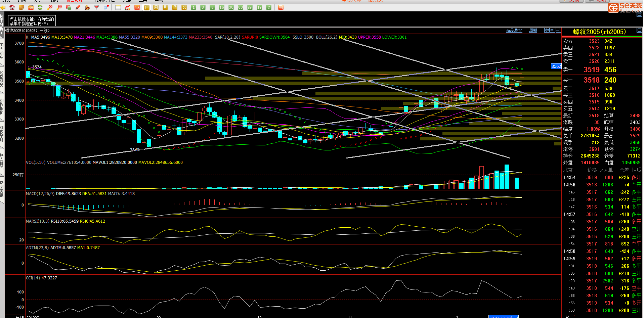
Task: Click the back arrow toolbar icon
Action: (3, 7)
